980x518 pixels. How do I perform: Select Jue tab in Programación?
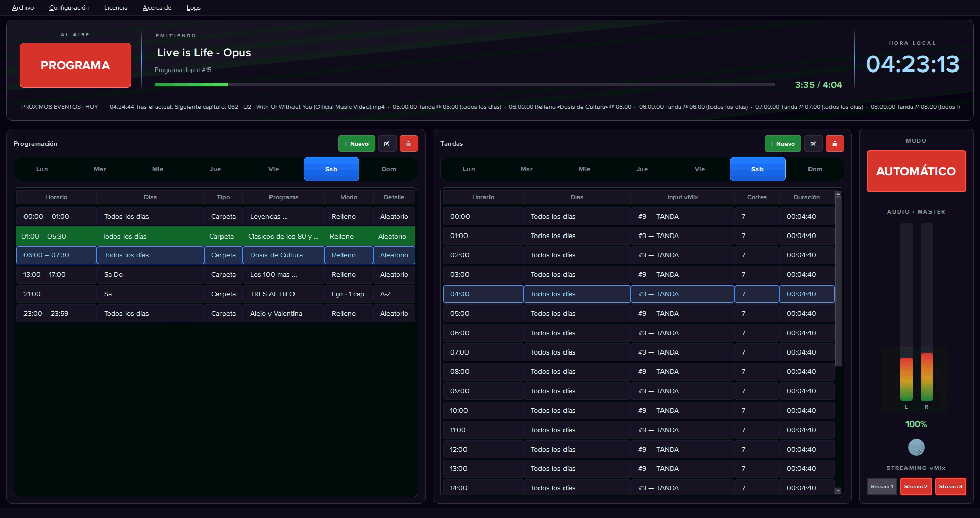point(215,169)
